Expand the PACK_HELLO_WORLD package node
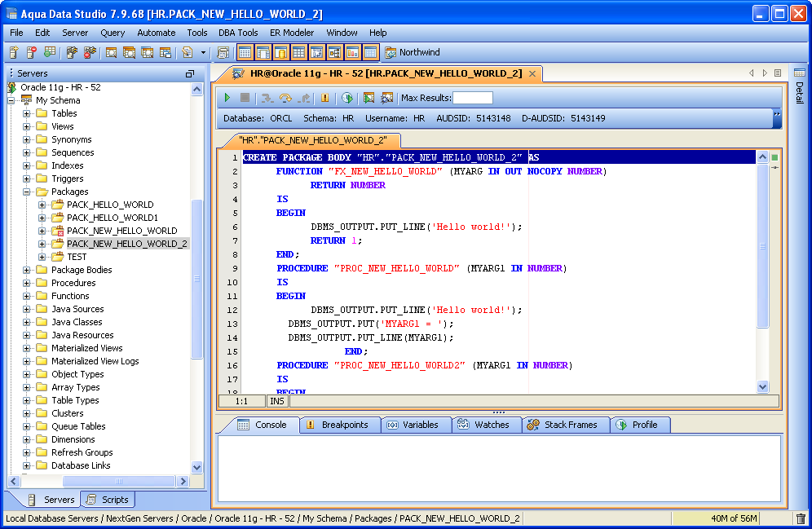Screen dimensions: 812x529 (42, 205)
